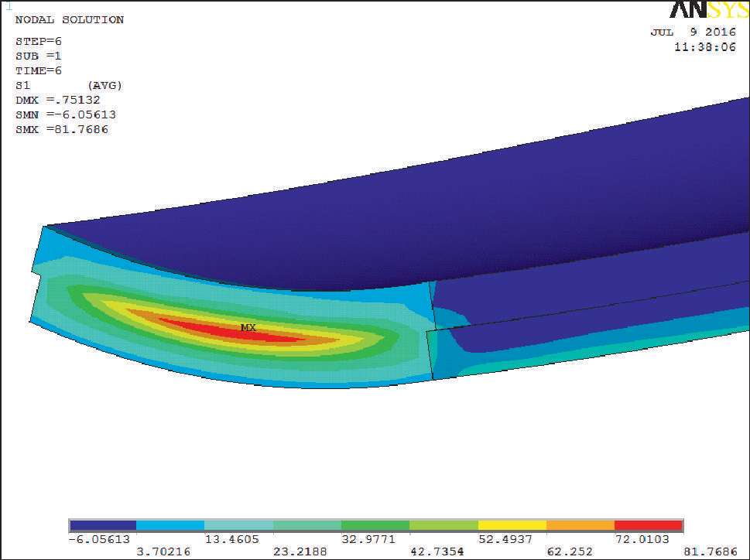Image resolution: width=750 pixels, height=560 pixels.
Task: Click the legend value 13.4605
Action: [232, 539]
